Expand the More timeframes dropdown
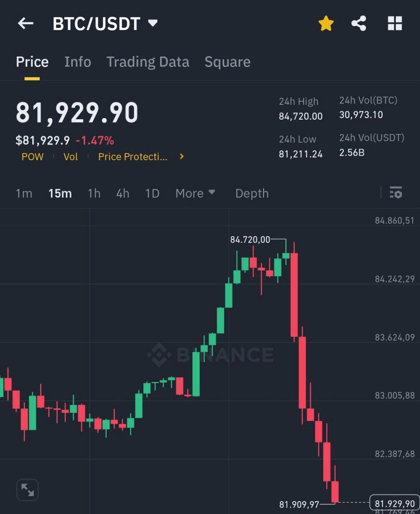420x514 pixels. (195, 193)
